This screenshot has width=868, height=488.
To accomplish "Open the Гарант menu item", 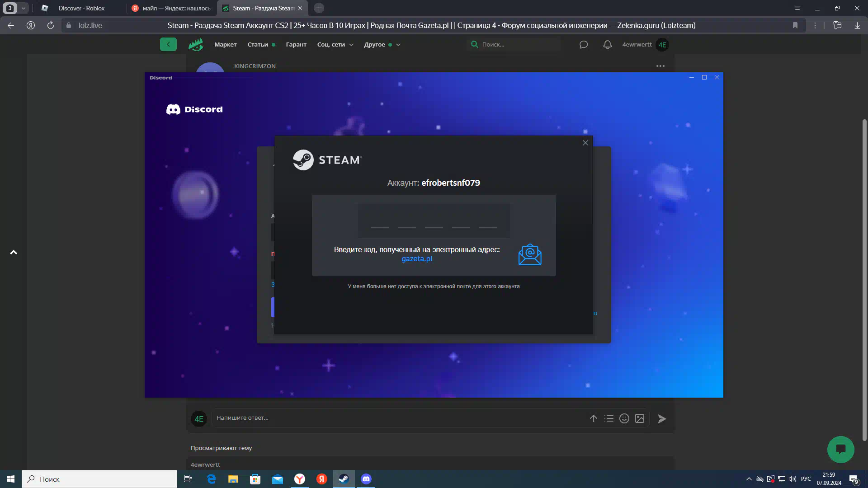I will click(296, 45).
